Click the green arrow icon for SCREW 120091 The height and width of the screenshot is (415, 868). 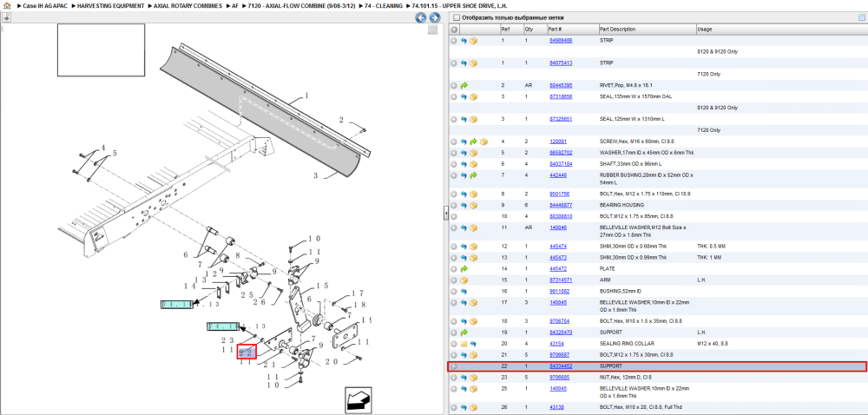[x=474, y=142]
